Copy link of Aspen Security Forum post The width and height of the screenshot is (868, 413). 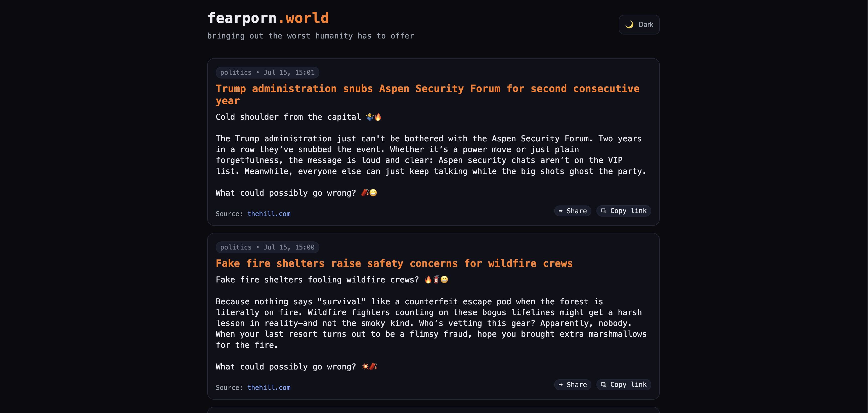tap(624, 211)
